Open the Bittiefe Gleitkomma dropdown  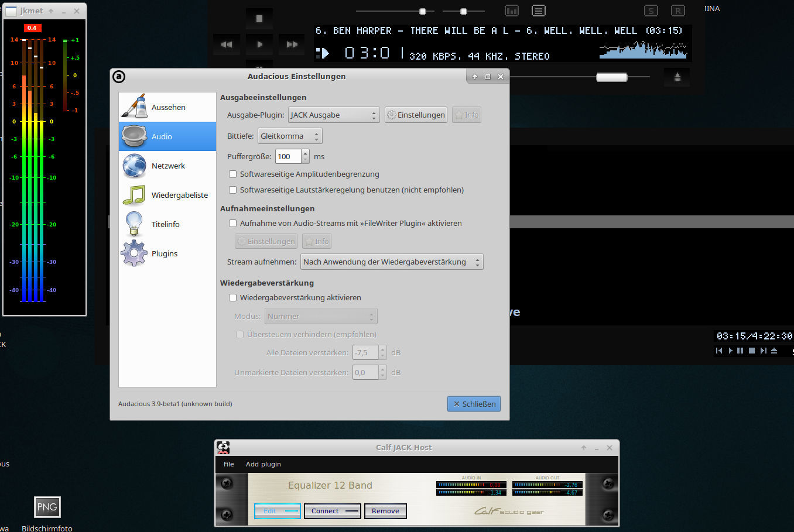(290, 136)
